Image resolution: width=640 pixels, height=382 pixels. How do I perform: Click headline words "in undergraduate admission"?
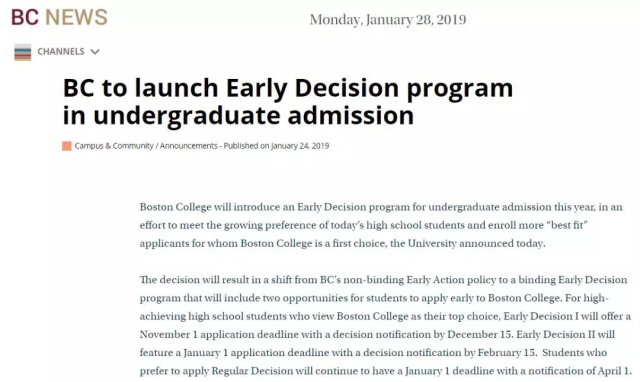pyautogui.click(x=238, y=115)
